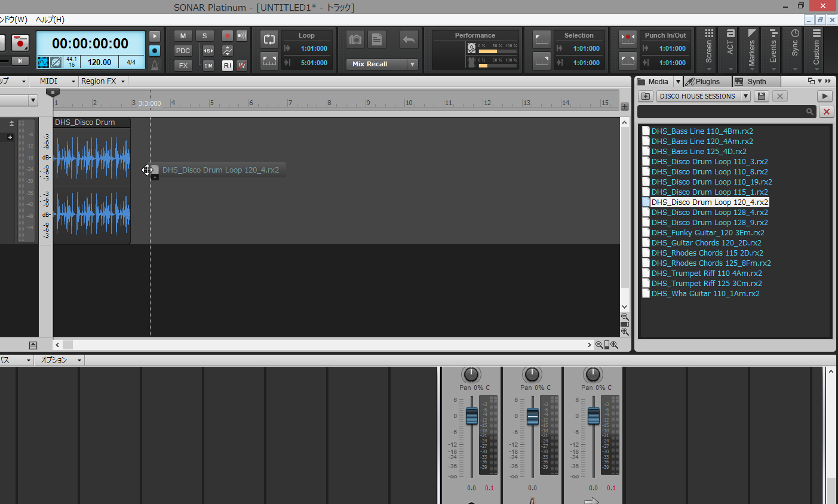
Task: Switch to the Synth browser tab
Action: pos(756,82)
